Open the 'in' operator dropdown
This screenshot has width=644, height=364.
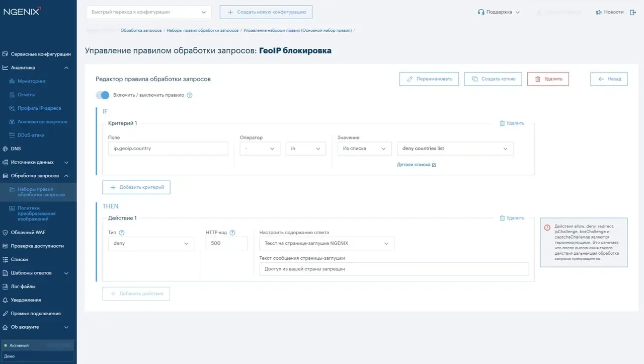tap(306, 149)
